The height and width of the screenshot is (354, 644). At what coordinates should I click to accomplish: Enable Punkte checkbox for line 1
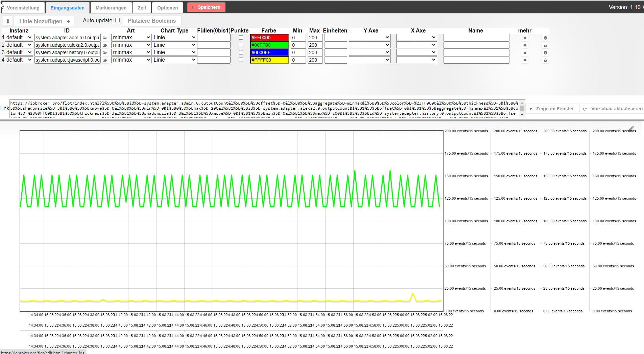241,38
